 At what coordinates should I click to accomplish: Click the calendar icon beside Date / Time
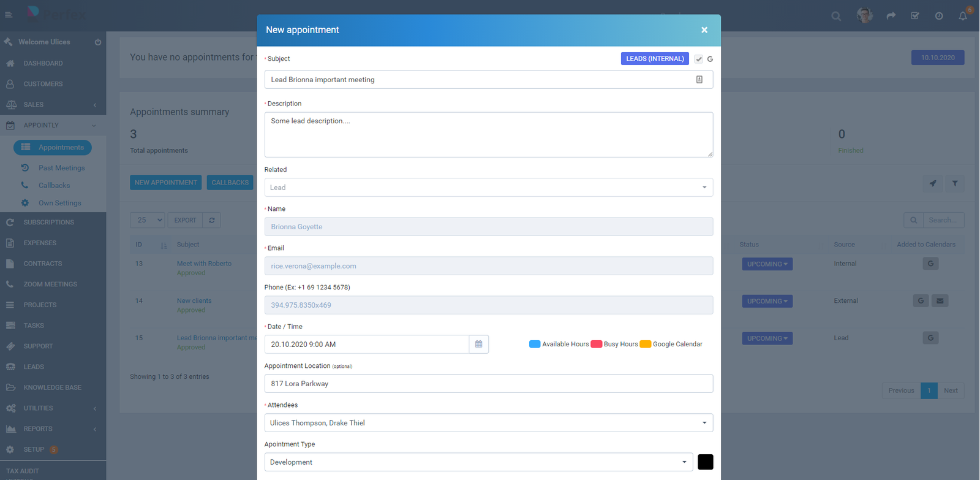[x=478, y=345]
